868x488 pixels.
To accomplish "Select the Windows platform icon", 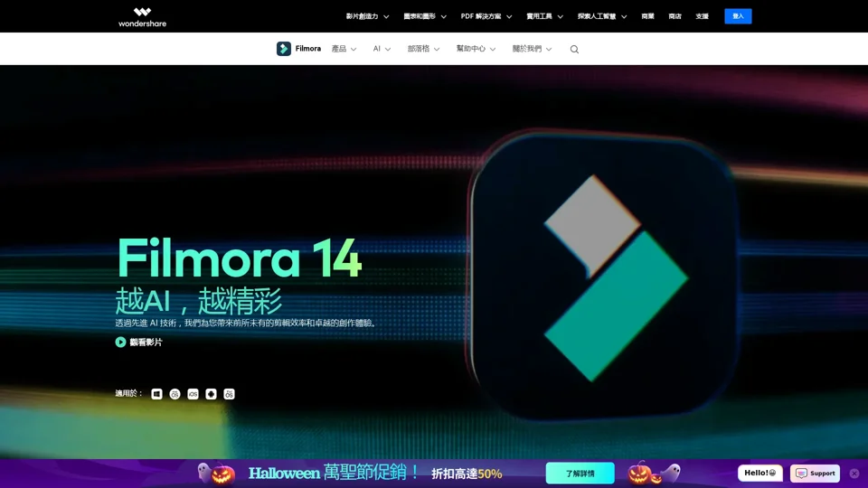I will 156,394.
